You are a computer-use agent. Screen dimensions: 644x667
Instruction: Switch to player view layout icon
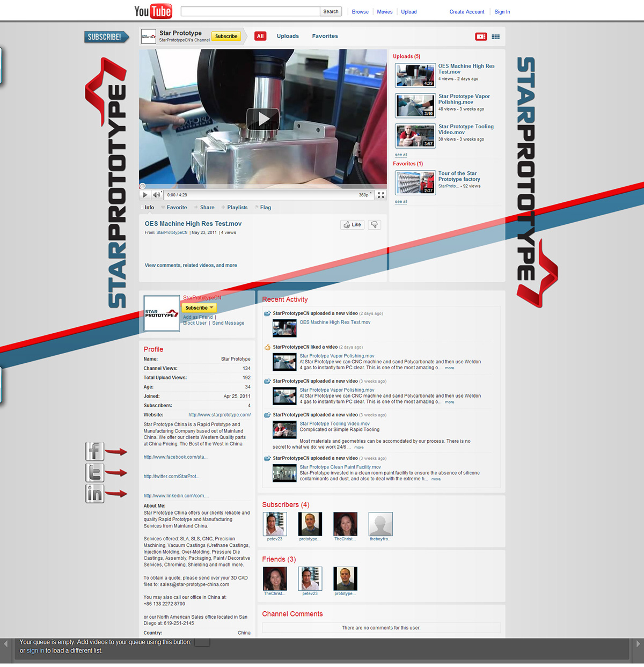(481, 36)
